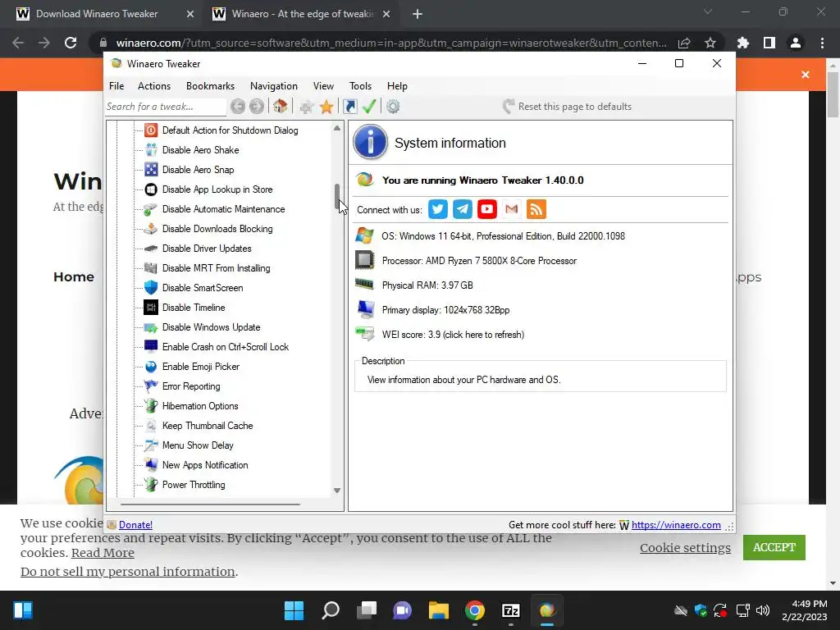
Task: Click the Enable Emoji Picker icon
Action: coord(151,367)
